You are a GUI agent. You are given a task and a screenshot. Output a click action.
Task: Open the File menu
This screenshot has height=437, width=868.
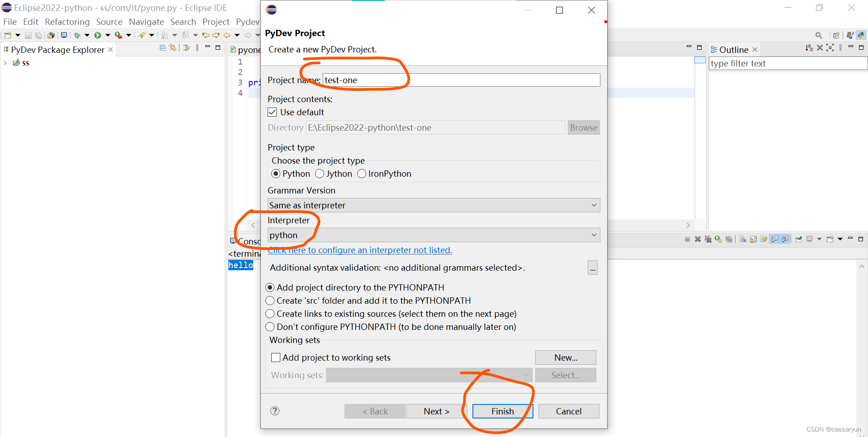click(x=10, y=22)
